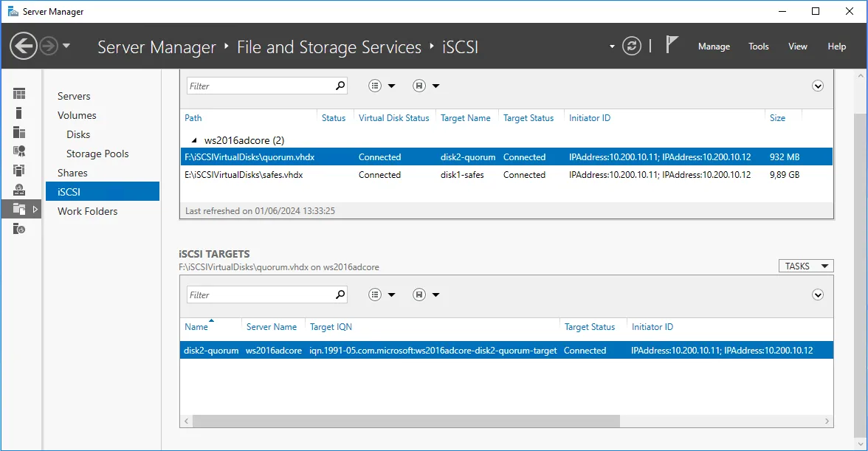Open list view options dropdown in virtual disks
The height and width of the screenshot is (451, 868).
tap(382, 86)
